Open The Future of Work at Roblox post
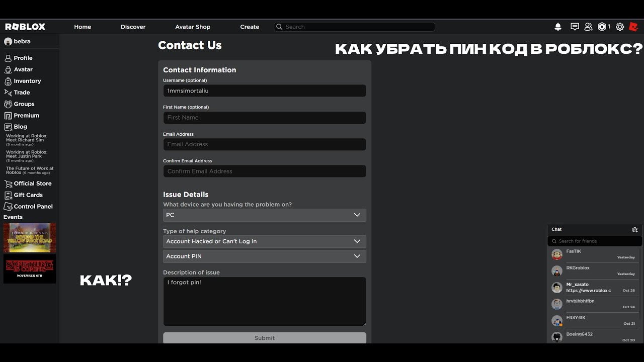Viewport: 644px width, 362px height. 30,170
